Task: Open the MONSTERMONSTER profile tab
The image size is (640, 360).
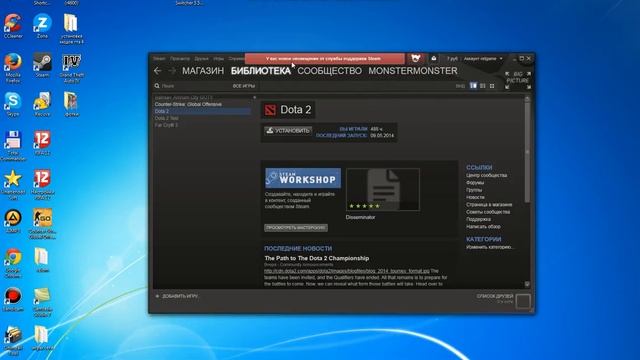Action: (413, 71)
